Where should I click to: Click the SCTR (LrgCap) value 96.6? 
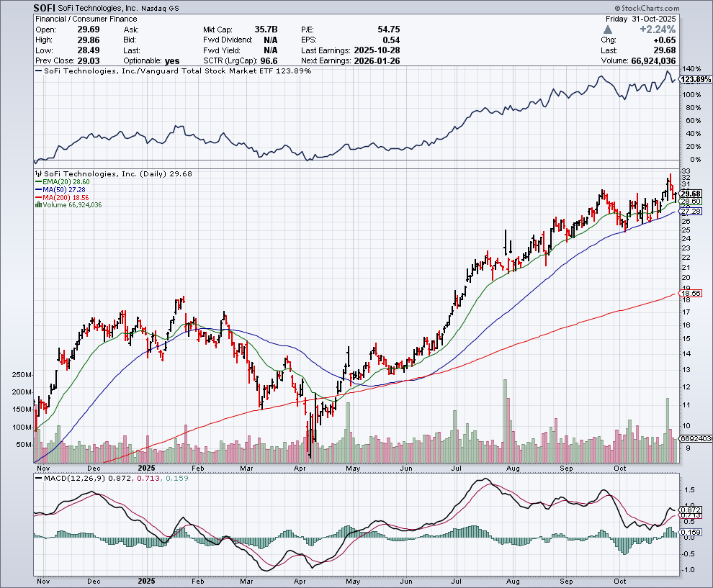(x=269, y=61)
